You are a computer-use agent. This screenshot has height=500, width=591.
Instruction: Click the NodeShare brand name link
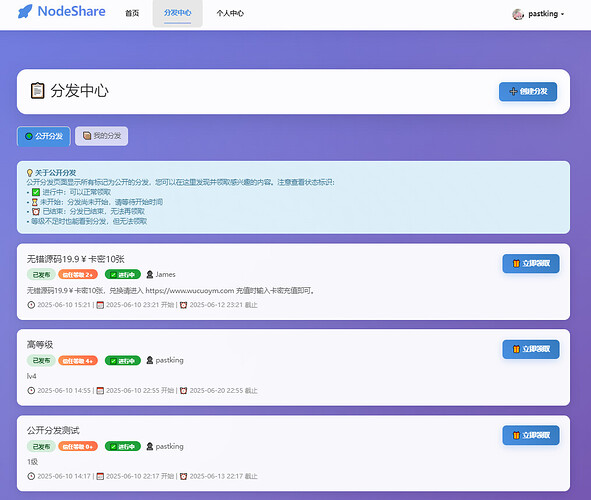tap(72, 11)
